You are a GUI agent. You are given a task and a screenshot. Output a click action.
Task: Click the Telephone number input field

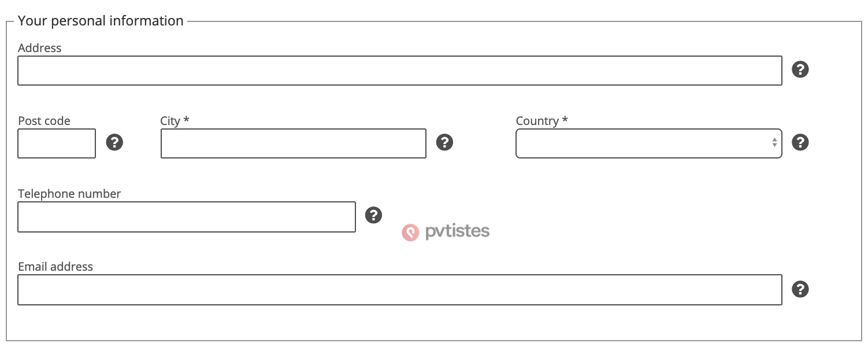(x=187, y=217)
